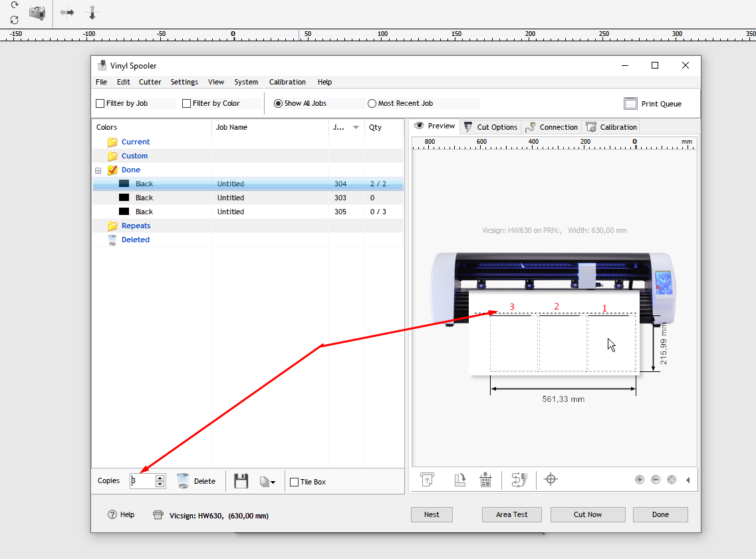Viewport: 756px width, 559px height.
Task: Open the copy job dropdown icon
Action: [267, 481]
